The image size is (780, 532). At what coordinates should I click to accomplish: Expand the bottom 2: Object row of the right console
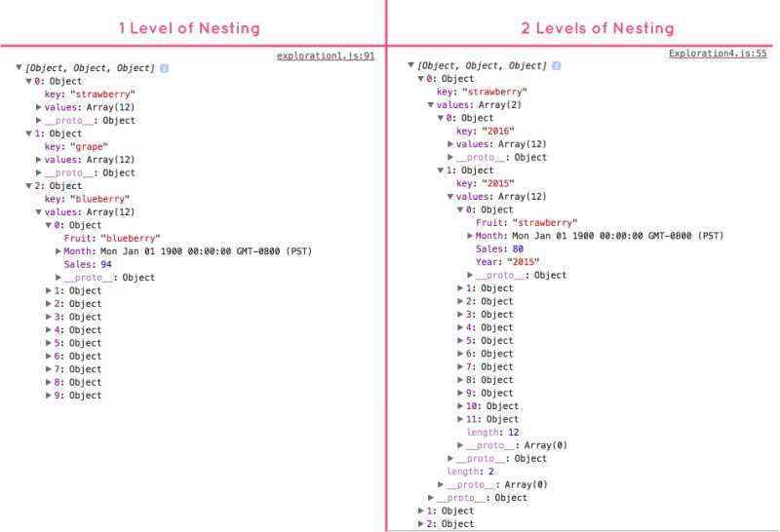click(x=421, y=523)
